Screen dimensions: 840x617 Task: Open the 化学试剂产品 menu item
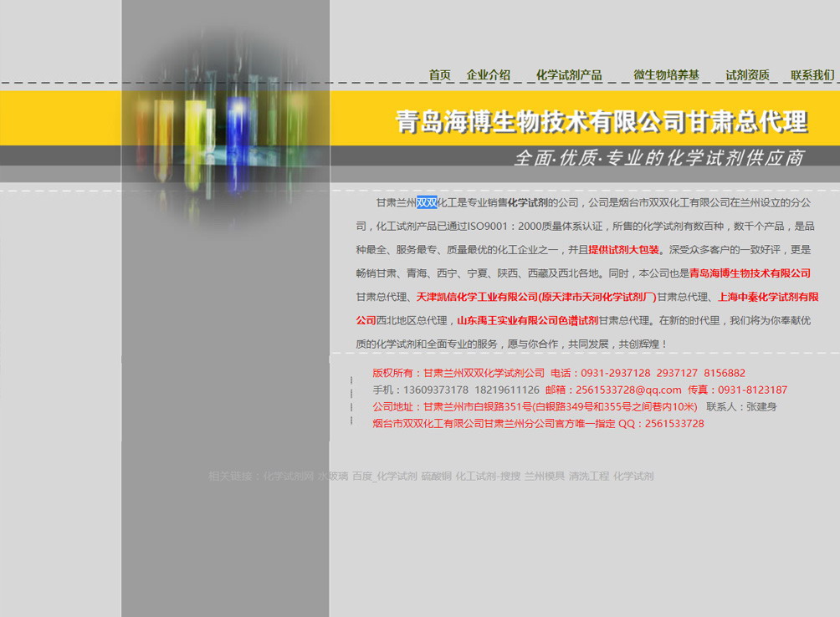pyautogui.click(x=569, y=75)
